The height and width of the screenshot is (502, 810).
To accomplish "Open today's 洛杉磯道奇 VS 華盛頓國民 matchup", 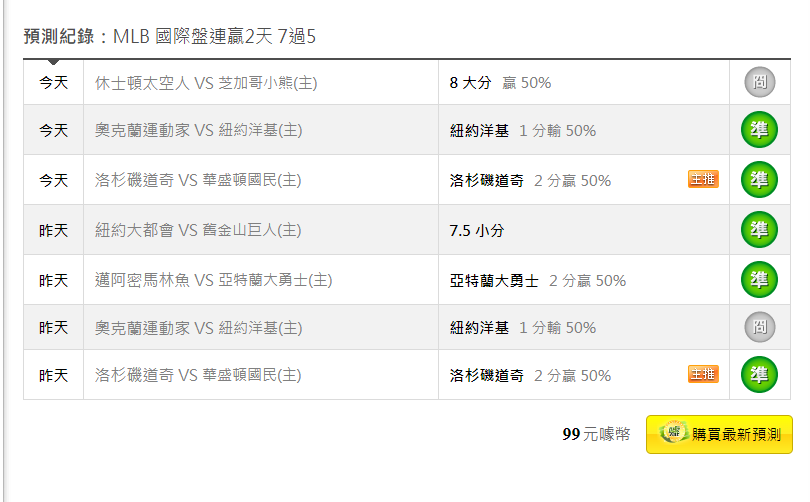I will point(198,180).
